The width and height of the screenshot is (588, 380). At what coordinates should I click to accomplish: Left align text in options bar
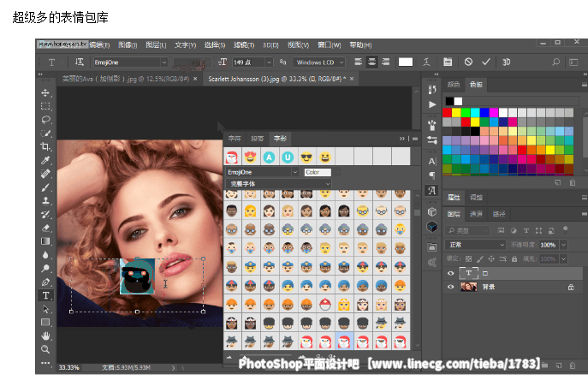pyautogui.click(x=358, y=62)
